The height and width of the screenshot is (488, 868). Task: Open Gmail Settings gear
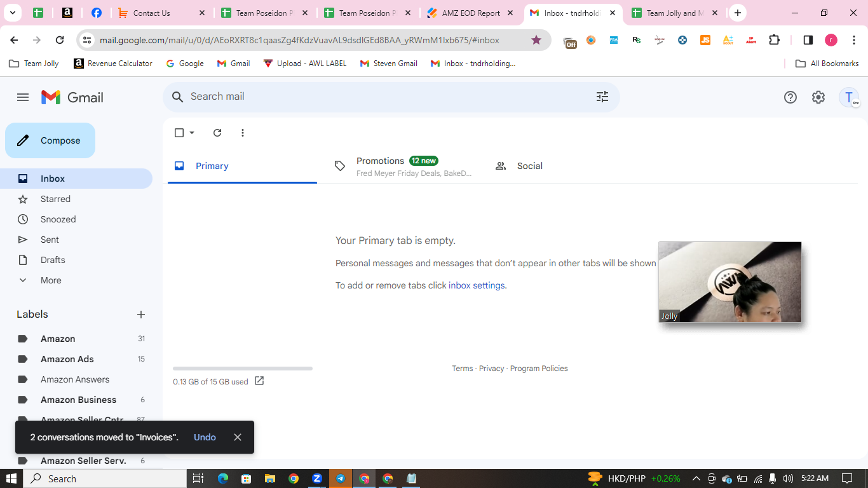(818, 97)
